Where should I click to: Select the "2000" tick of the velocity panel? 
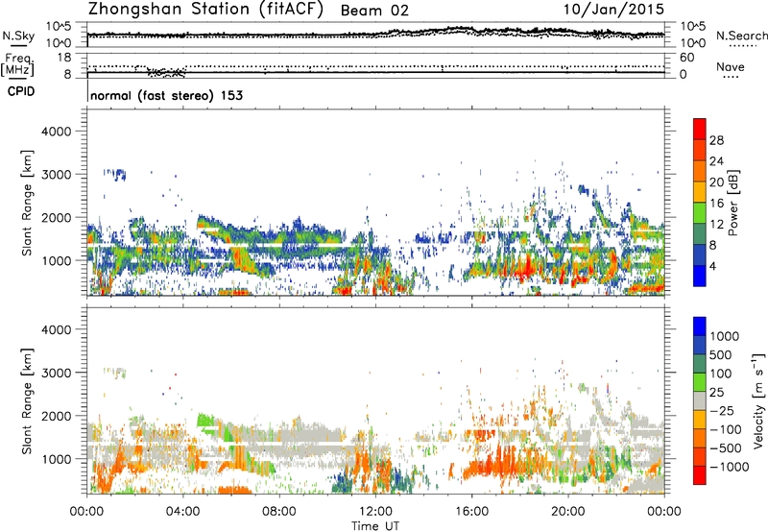[56, 416]
